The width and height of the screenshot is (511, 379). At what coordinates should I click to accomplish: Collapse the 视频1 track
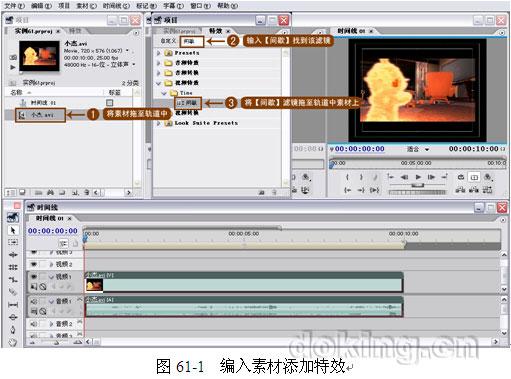[x=51, y=276]
